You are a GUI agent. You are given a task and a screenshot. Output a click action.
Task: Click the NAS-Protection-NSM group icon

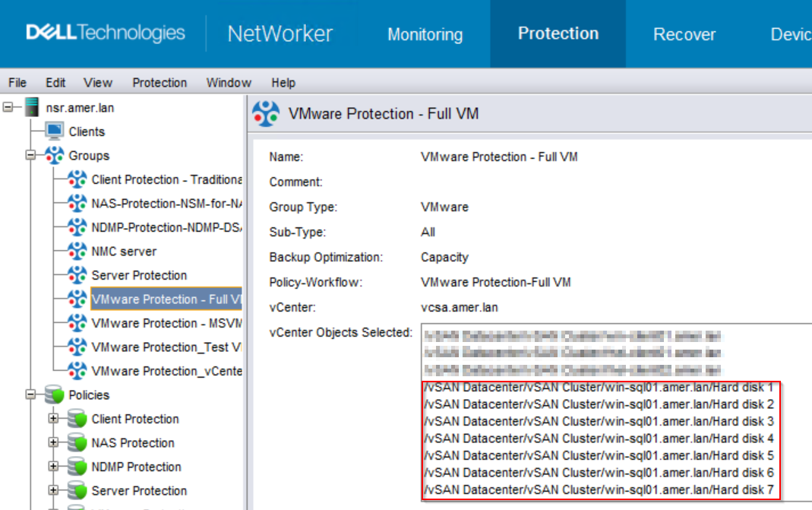77,203
